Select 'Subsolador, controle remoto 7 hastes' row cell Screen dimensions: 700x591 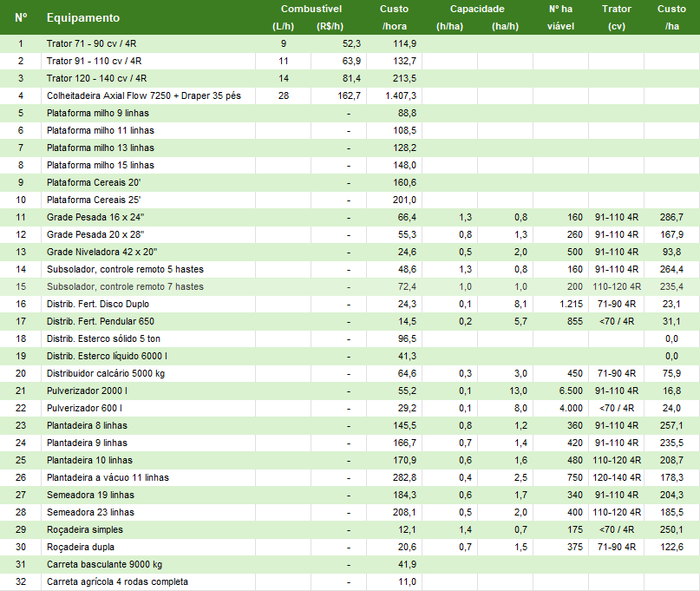tap(125, 286)
